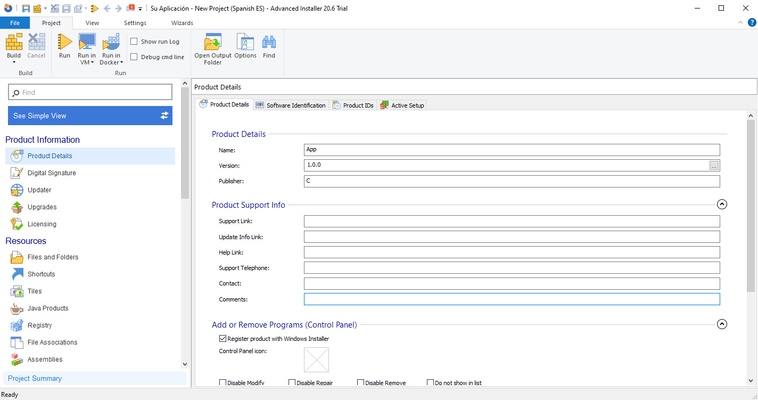The height and width of the screenshot is (400, 758).
Task: Open the help question mark icon
Action: 752,22
